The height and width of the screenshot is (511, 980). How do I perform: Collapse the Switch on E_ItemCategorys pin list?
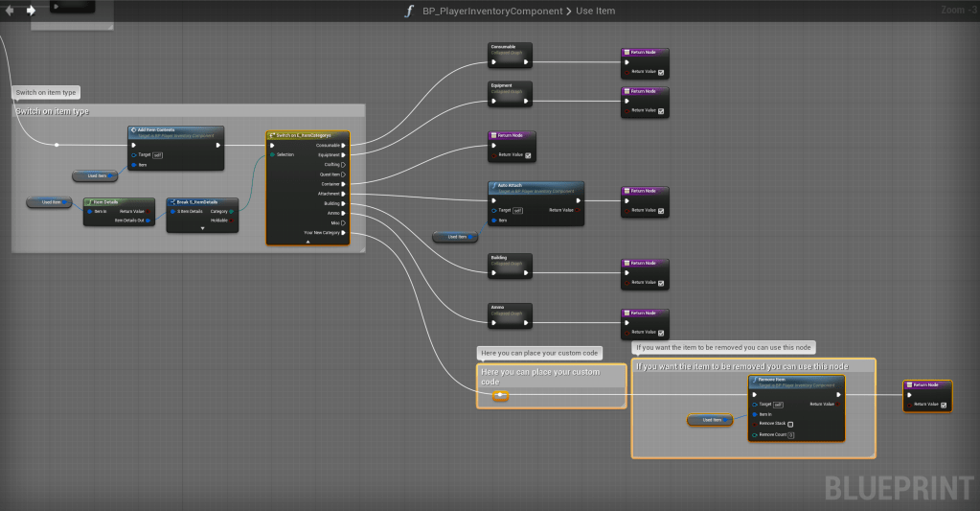click(308, 242)
